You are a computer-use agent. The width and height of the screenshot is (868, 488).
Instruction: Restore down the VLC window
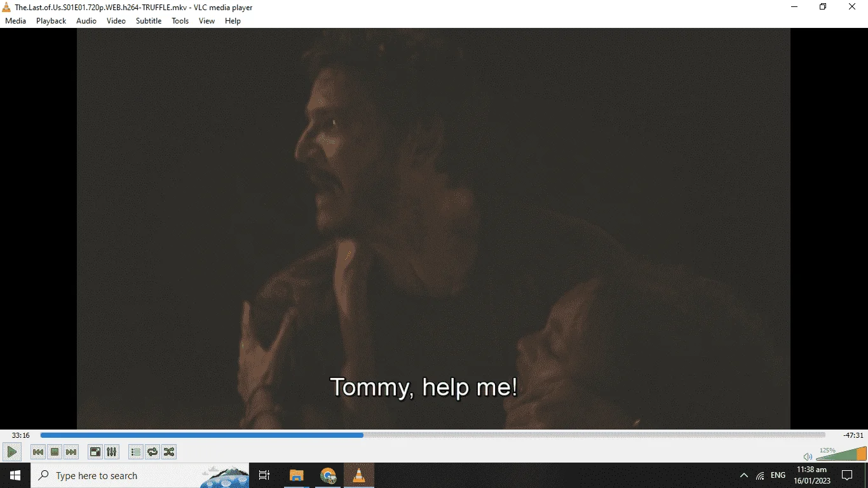(x=824, y=7)
